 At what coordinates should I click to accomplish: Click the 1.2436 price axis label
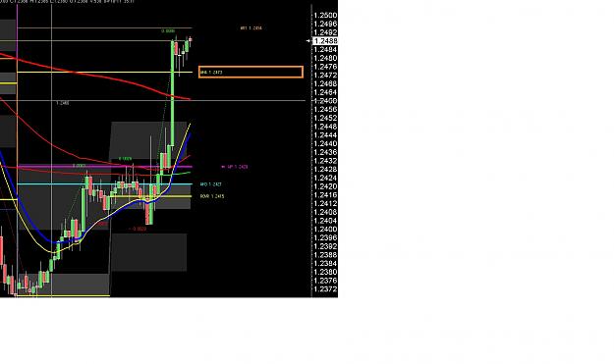click(325, 152)
